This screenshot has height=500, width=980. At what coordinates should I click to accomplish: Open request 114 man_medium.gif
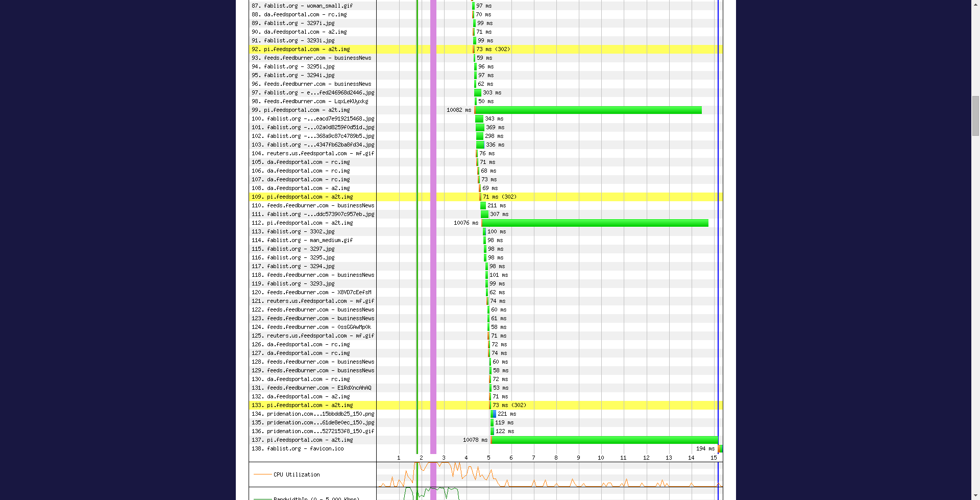click(x=309, y=241)
